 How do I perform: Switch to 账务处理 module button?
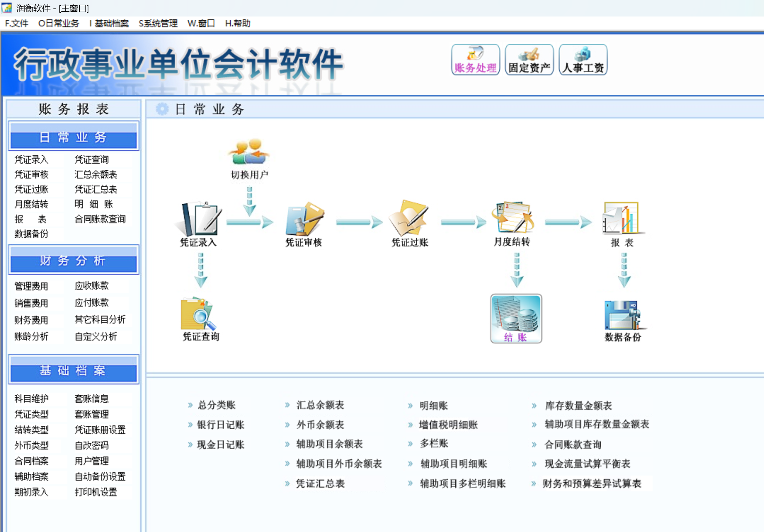(x=475, y=60)
